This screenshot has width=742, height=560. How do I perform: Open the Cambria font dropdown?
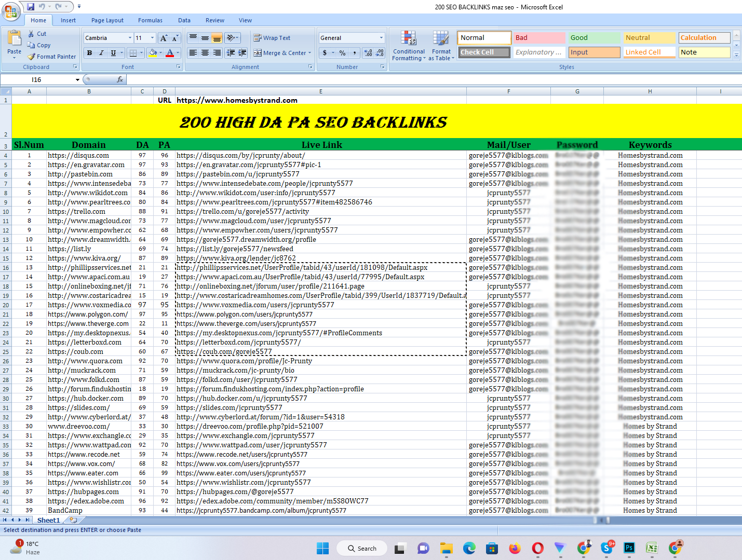[131, 37]
